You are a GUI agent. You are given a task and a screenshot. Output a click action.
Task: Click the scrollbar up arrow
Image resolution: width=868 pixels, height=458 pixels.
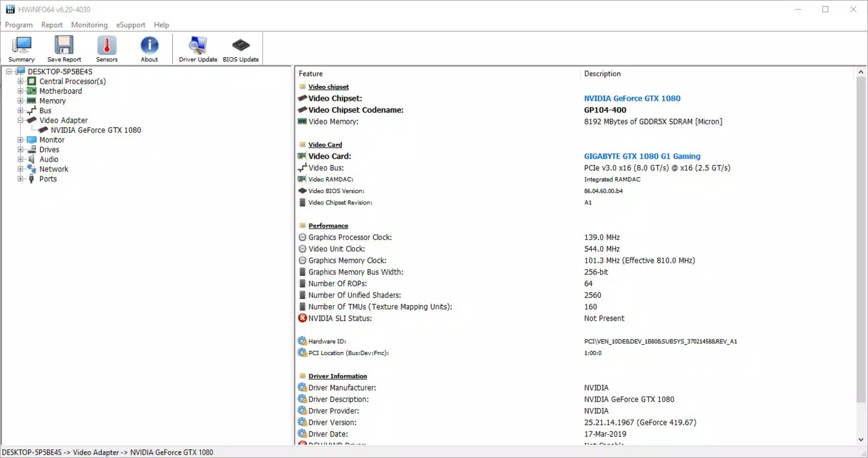click(x=861, y=73)
